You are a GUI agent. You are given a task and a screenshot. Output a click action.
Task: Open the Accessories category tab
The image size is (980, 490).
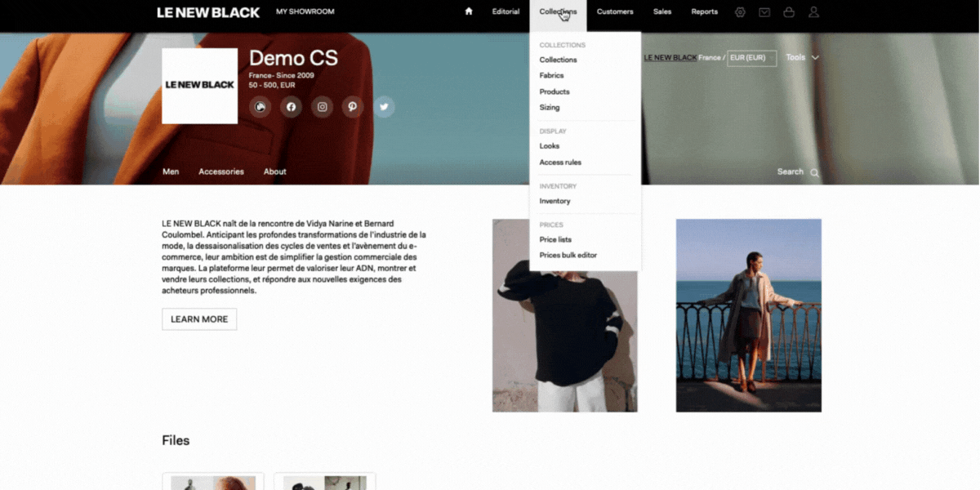click(x=221, y=171)
